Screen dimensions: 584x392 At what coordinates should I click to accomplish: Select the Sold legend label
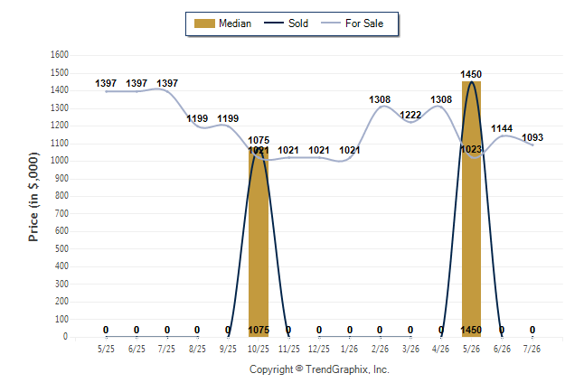tap(298, 23)
